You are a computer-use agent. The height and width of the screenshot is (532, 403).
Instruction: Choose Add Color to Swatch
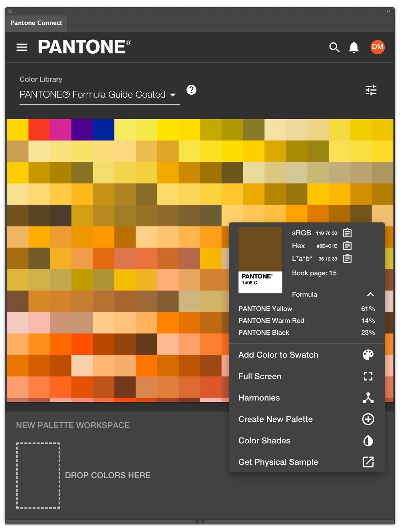tap(278, 355)
